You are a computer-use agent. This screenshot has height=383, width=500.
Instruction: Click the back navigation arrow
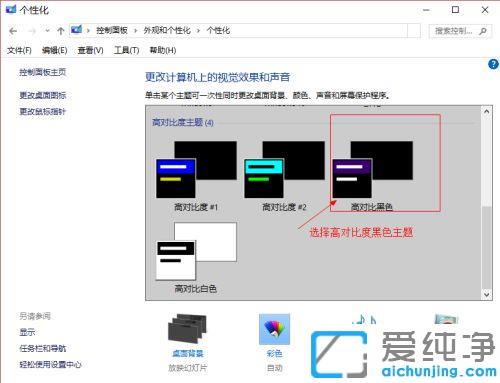click(13, 31)
